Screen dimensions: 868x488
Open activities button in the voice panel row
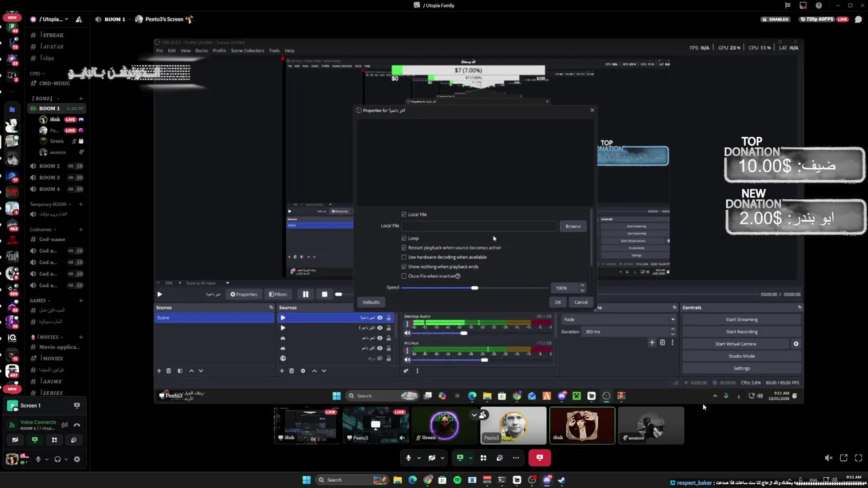pyautogui.click(x=54, y=440)
